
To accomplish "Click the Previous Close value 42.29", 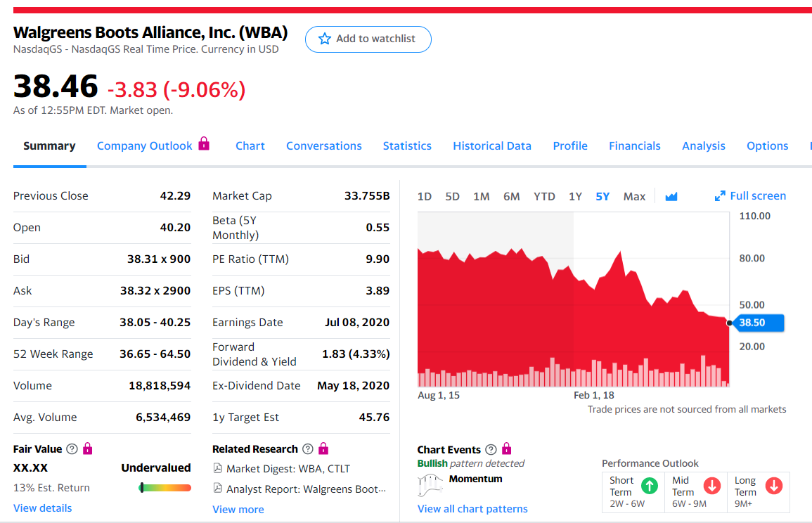I will click(x=175, y=195).
